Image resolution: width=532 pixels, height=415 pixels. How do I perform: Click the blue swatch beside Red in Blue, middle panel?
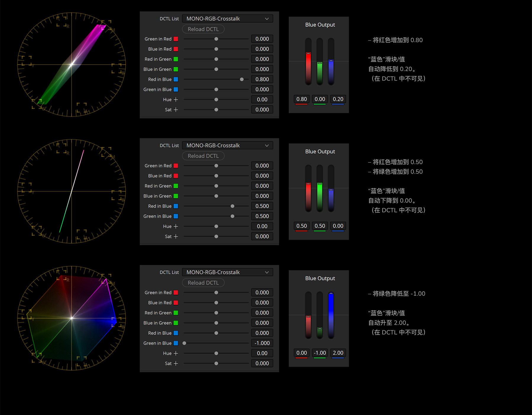pyautogui.click(x=176, y=206)
